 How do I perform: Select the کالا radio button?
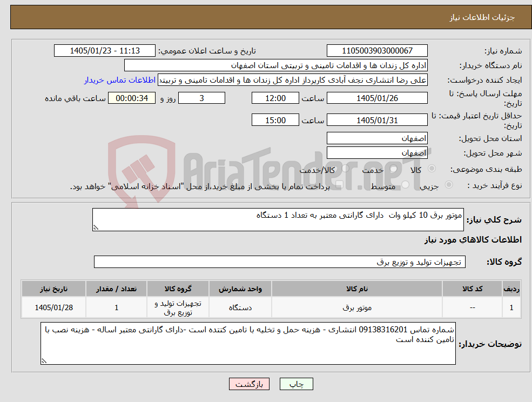[x=432, y=169]
